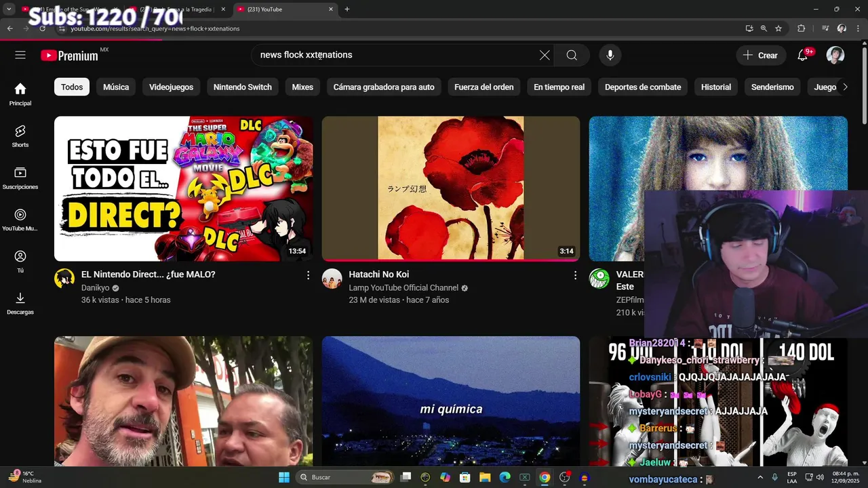
Task: Open Microsoft Store from the taskbar
Action: coord(465,477)
